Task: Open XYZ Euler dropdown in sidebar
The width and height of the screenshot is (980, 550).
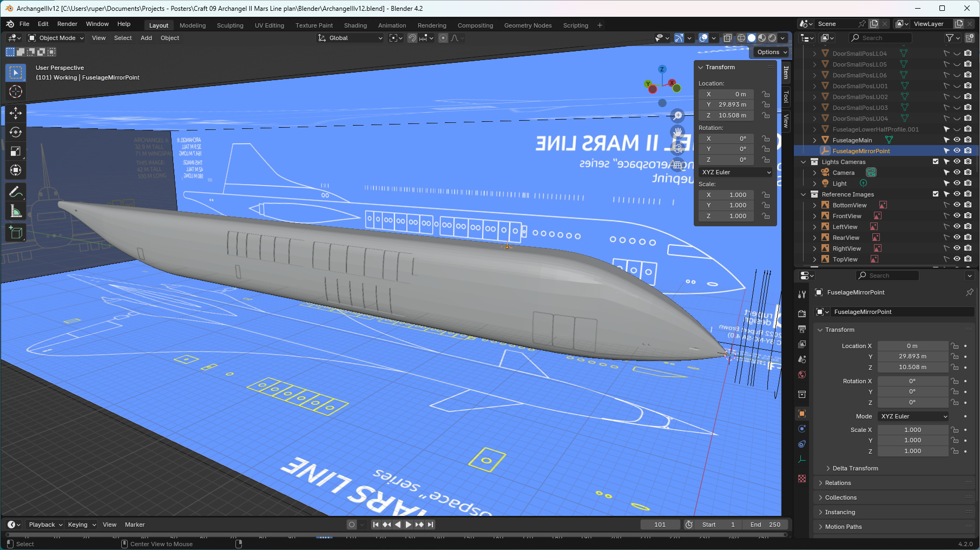Action: tap(736, 172)
